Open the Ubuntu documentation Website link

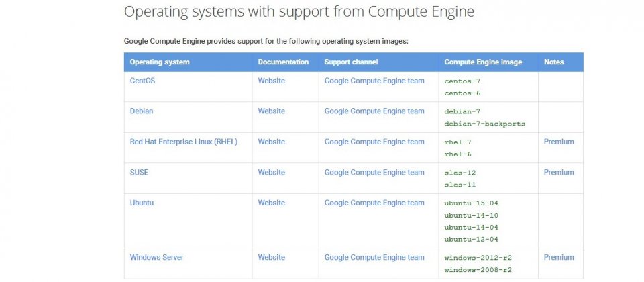[x=271, y=203]
